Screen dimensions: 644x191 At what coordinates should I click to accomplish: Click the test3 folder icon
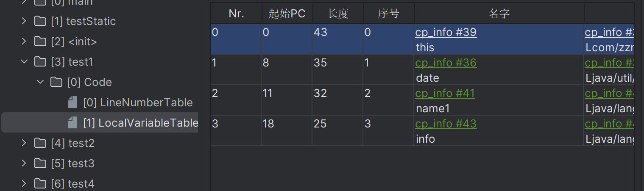coord(40,163)
